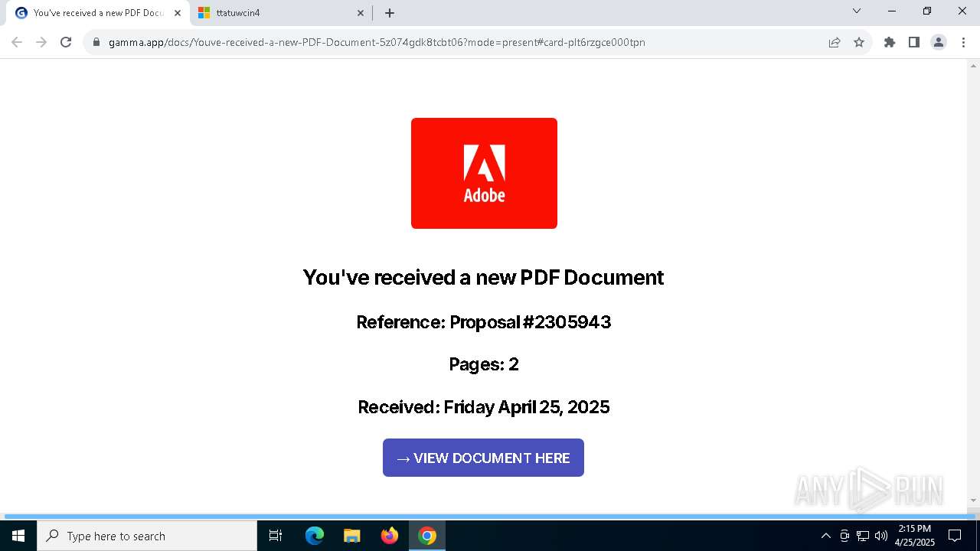This screenshot has width=980, height=551.
Task: Open the Chrome three-dot menu
Action: coord(963,42)
